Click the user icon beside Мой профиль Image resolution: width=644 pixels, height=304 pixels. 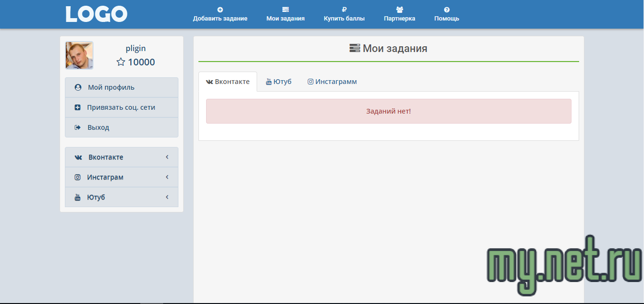(x=78, y=87)
